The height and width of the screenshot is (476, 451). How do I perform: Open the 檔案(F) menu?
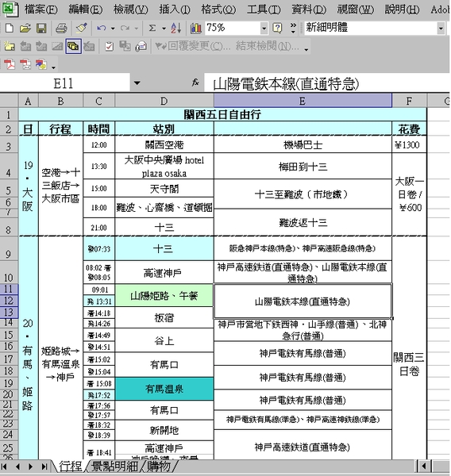coord(40,10)
